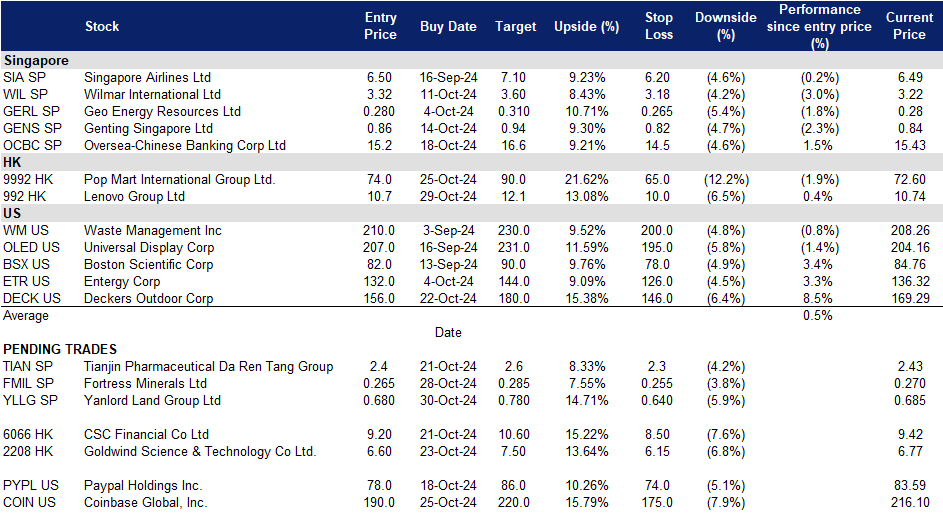The width and height of the screenshot is (943, 528).
Task: Select Fortress Minerals Ltd cell
Action: pyautogui.click(x=146, y=384)
